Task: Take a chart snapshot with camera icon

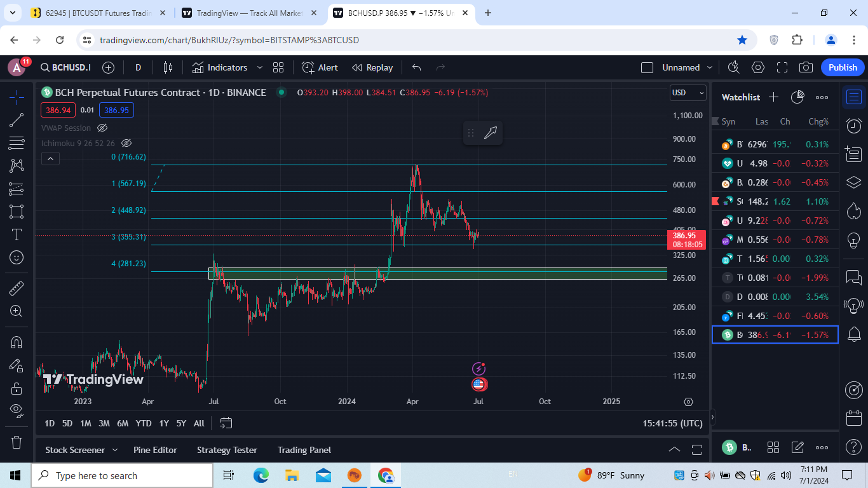Action: [x=806, y=67]
